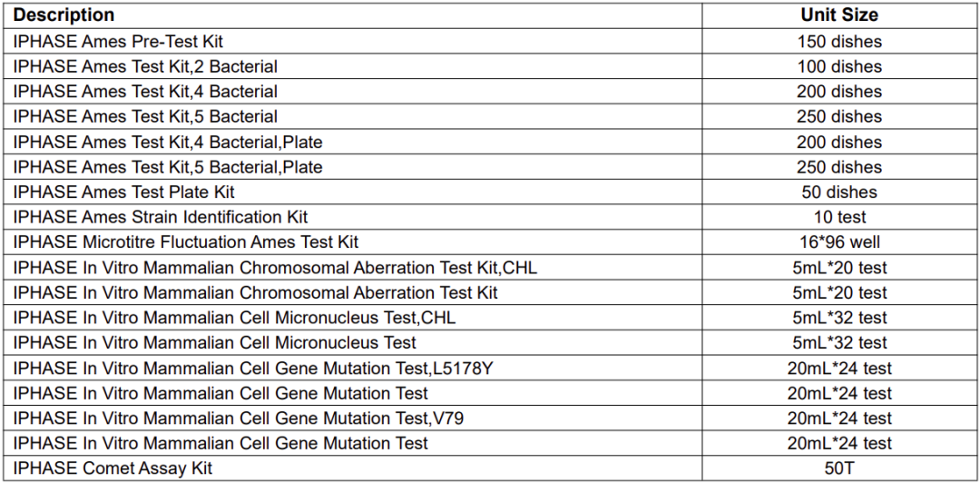Screen dimensions: 980x483
Task: Click the 16*96 well cell
Action: click(x=839, y=242)
